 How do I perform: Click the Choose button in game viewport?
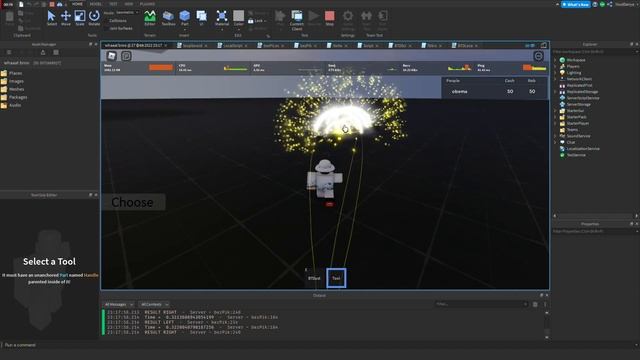[133, 202]
